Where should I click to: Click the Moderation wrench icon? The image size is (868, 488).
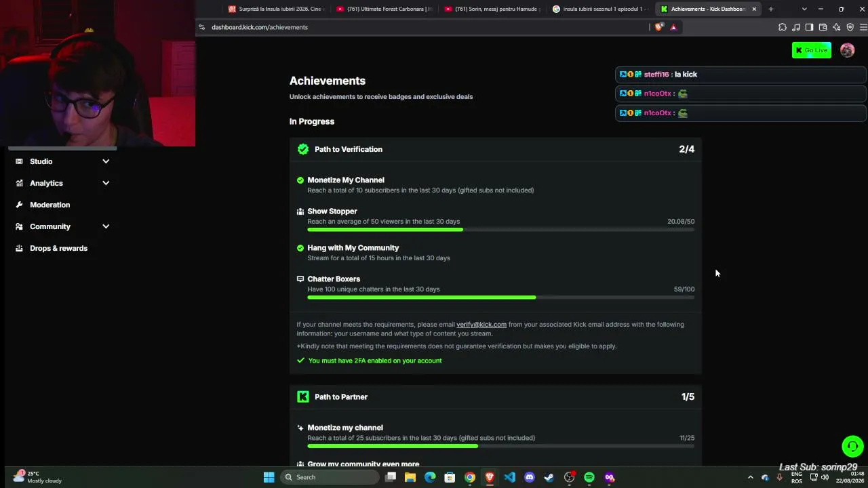19,205
